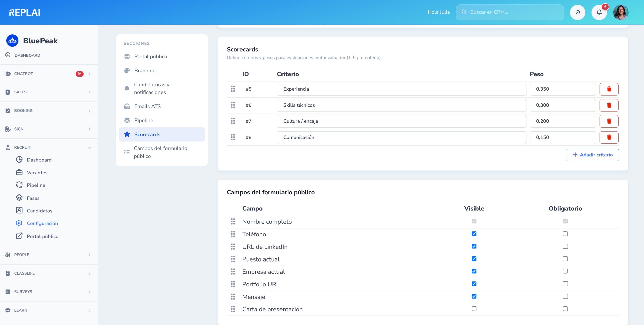Viewport: 644px width, 325px height.
Task: Click drag handle of Teléfono field
Action: tap(233, 234)
